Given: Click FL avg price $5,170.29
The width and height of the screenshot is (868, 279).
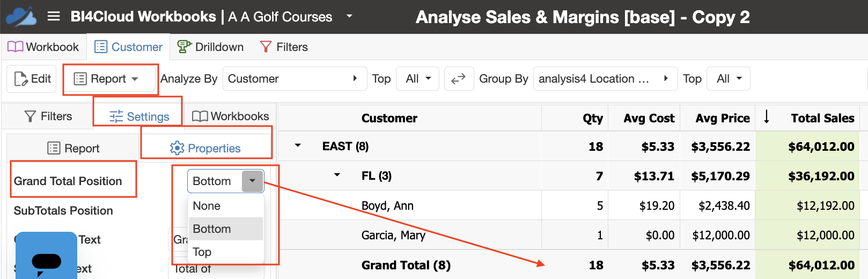Looking at the screenshot, I should tap(720, 176).
